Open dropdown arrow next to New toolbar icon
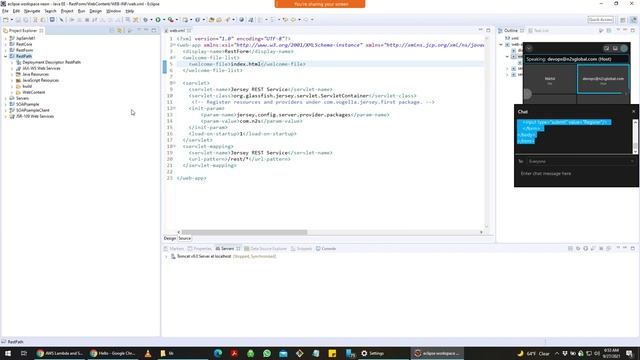Screen dimensions: 640x360 [11, 20]
